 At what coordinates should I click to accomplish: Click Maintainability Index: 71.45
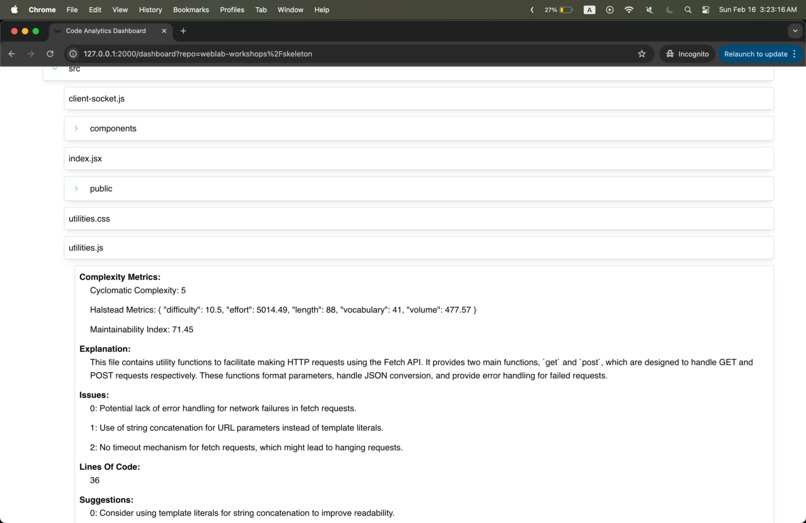coord(141,330)
